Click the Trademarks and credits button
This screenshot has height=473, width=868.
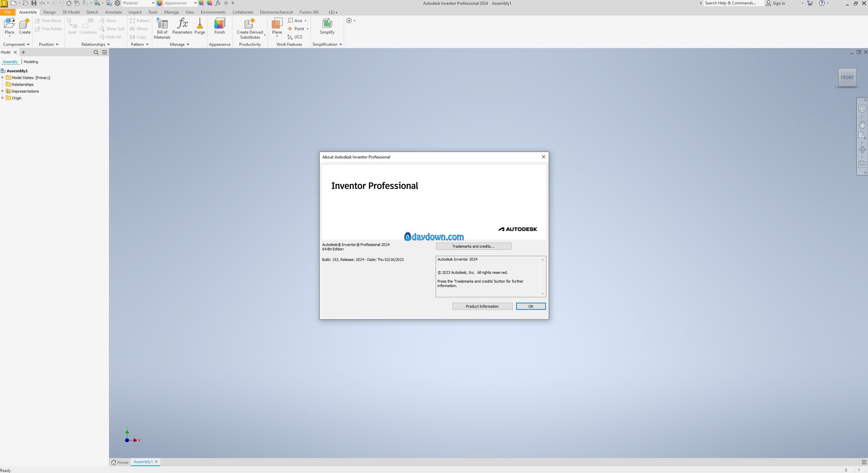click(473, 246)
